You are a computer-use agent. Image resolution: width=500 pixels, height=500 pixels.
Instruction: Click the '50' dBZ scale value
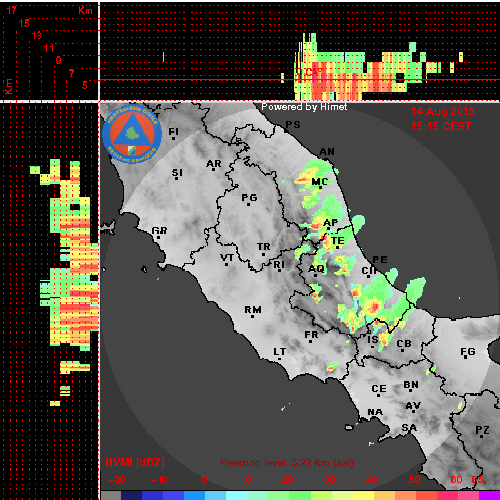tap(414, 480)
